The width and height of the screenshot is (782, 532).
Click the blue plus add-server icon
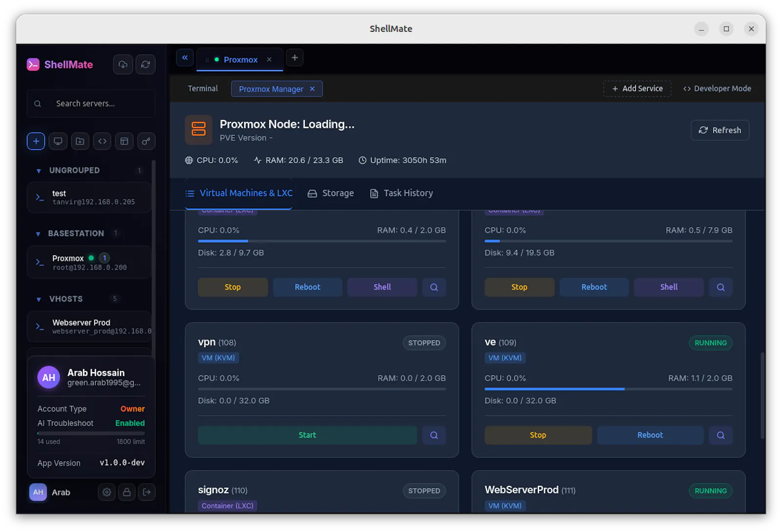[36, 141]
